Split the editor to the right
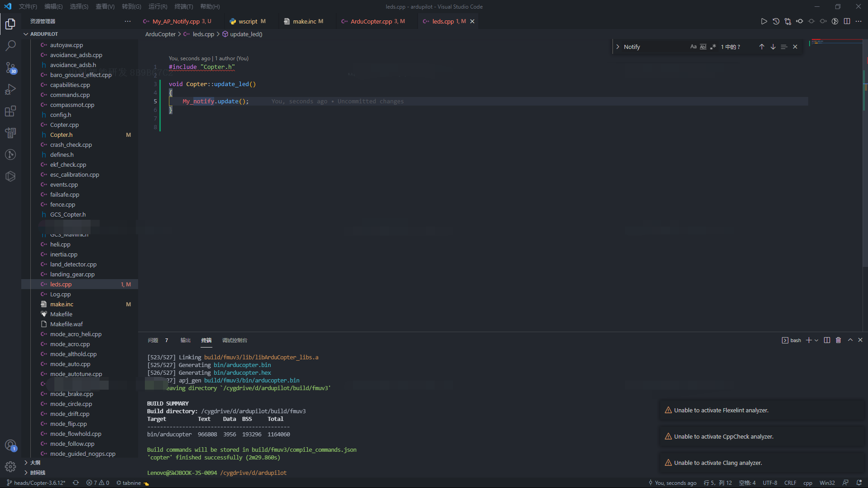 [847, 21]
